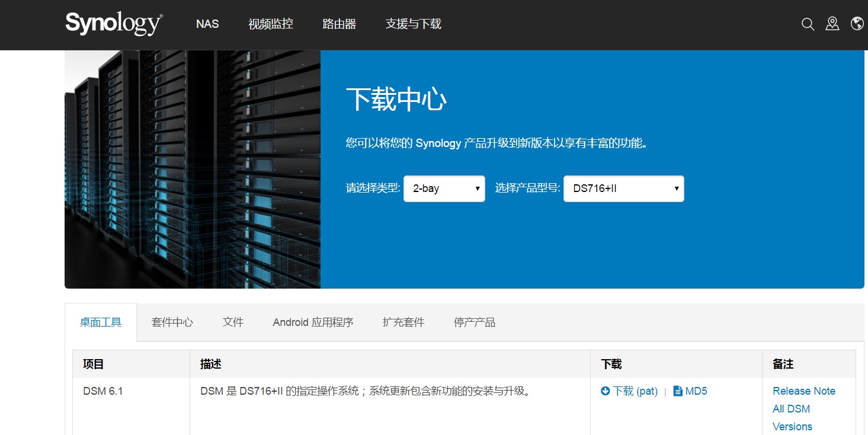Open the 视频监控 menu
Screen dimensions: 868x435
coord(271,24)
